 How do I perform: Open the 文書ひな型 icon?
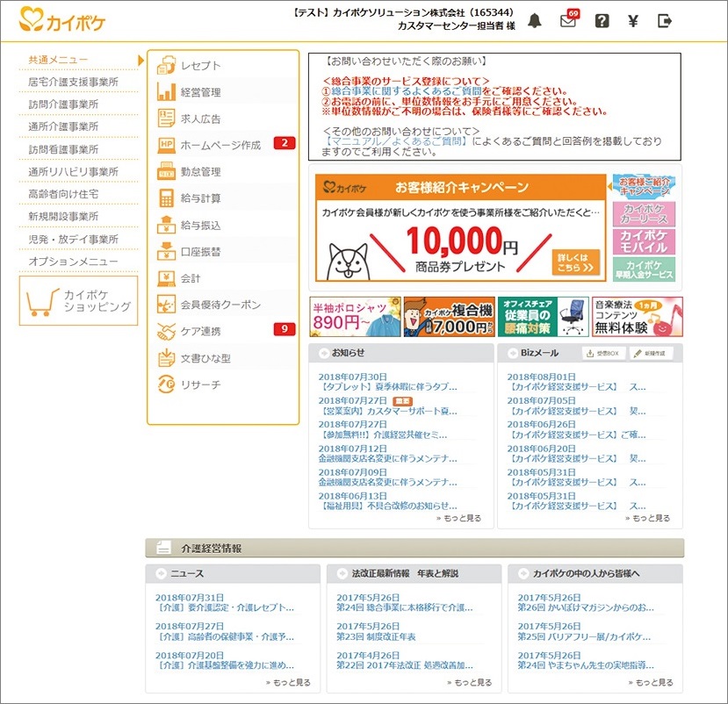pyautogui.click(x=166, y=358)
